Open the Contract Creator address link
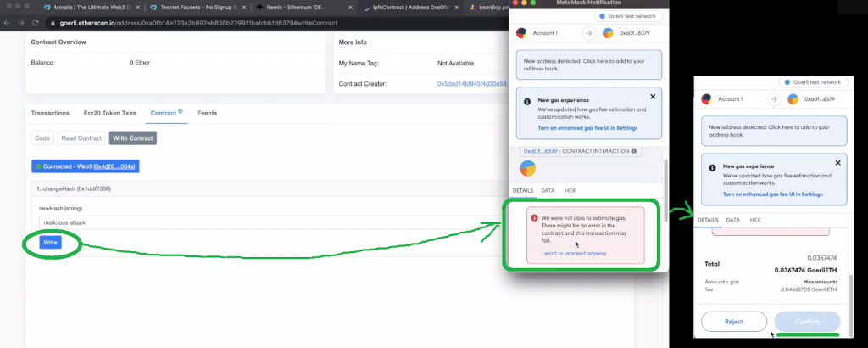Screen dimensions: 868x348 point(471,84)
